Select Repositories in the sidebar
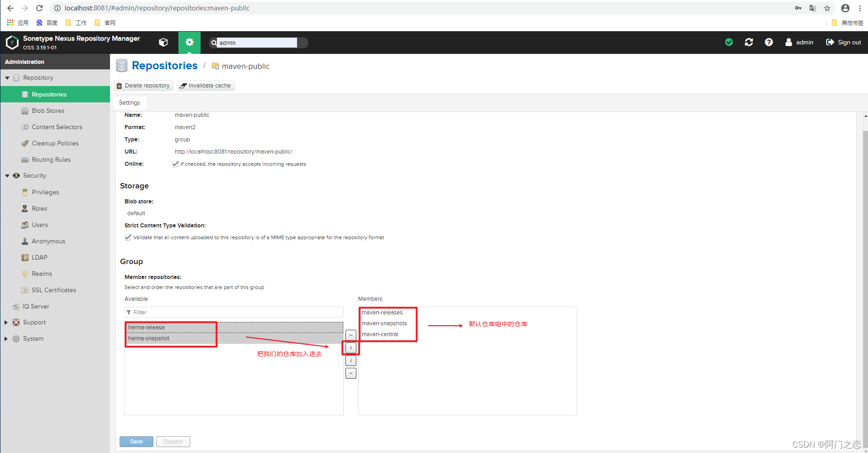The image size is (868, 453). [55, 94]
